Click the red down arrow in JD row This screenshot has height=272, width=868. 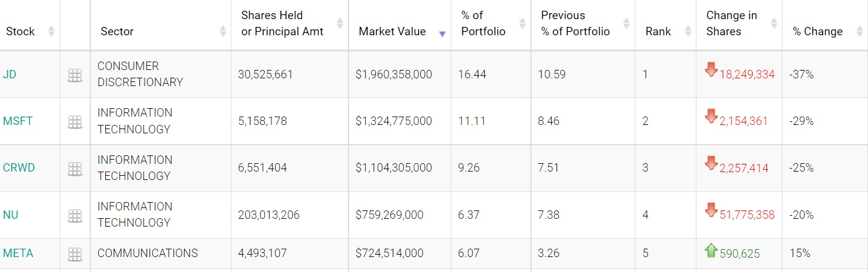coord(711,70)
